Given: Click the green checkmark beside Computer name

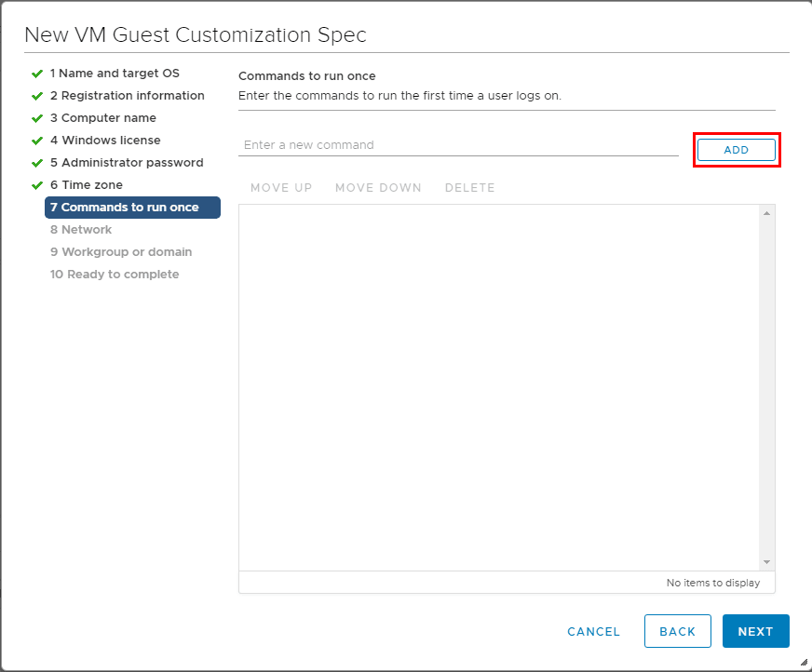Looking at the screenshot, I should click(37, 118).
